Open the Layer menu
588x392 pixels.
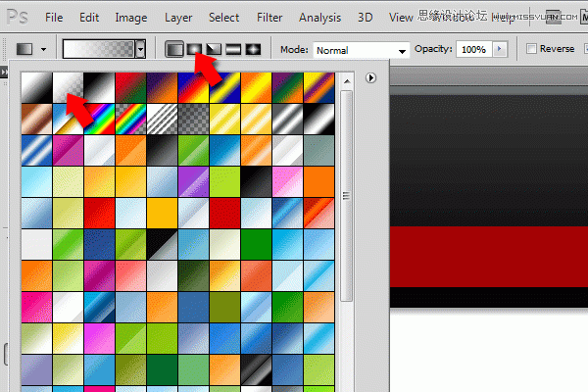coord(178,18)
